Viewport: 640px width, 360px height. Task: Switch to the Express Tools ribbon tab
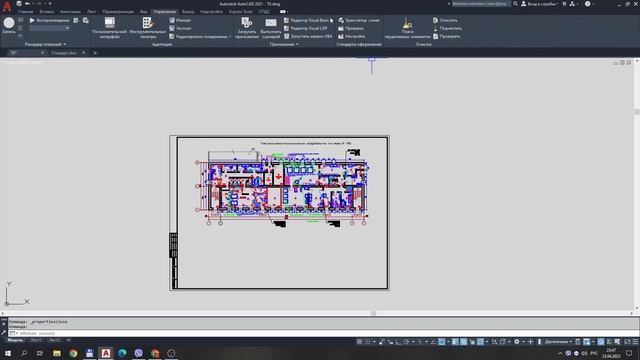[x=240, y=12]
